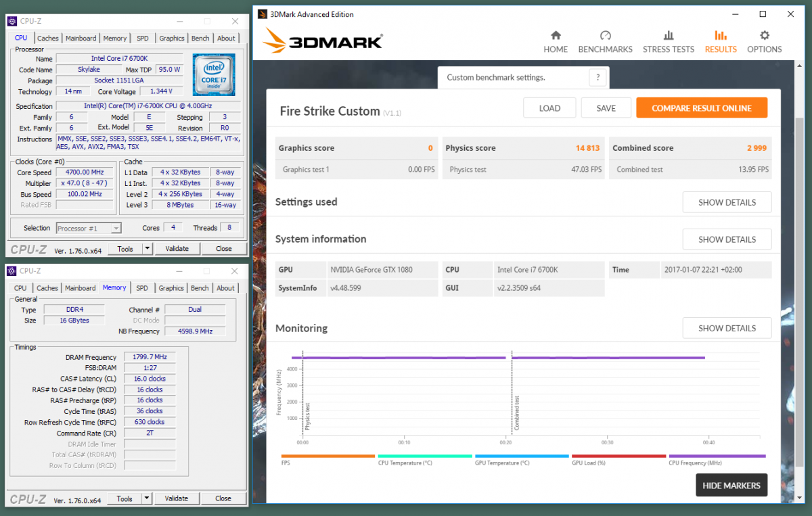Click the orange FPS legend swatch

[328, 456]
